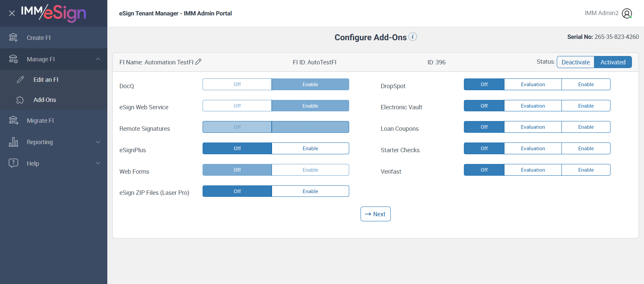This screenshot has height=284, width=644.
Task: Click the info icon beside Configure Add-Ons
Action: tap(413, 37)
